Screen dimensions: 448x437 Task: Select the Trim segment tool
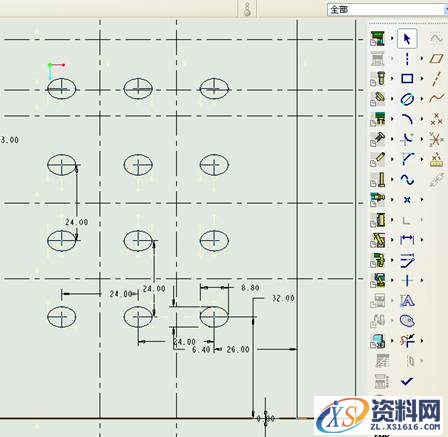[407, 341]
